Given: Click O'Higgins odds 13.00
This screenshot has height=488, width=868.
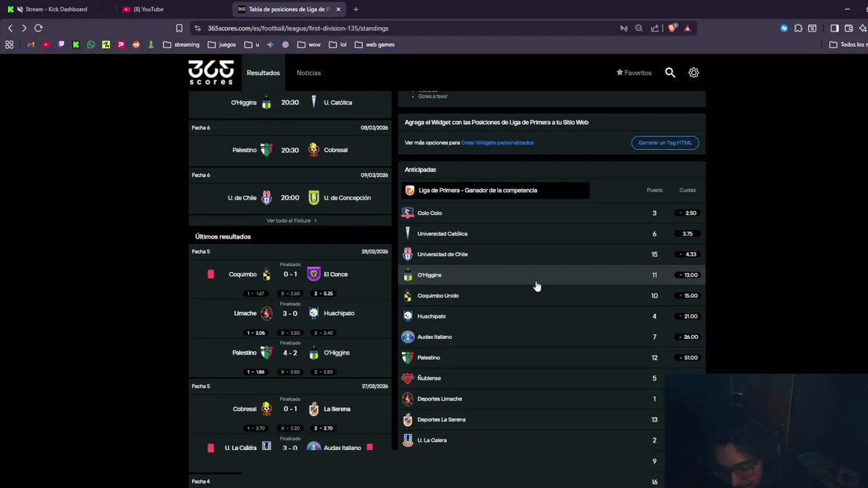Looking at the screenshot, I should click(x=688, y=275).
